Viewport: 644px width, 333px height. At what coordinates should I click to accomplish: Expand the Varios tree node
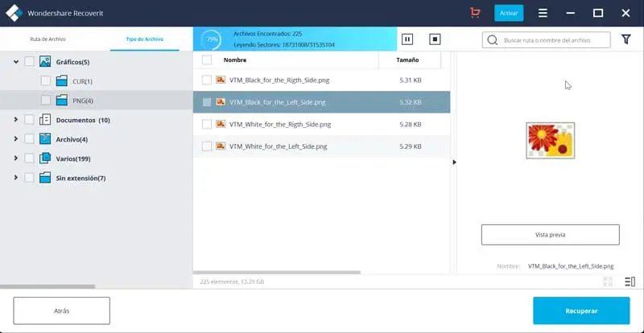pos(16,158)
